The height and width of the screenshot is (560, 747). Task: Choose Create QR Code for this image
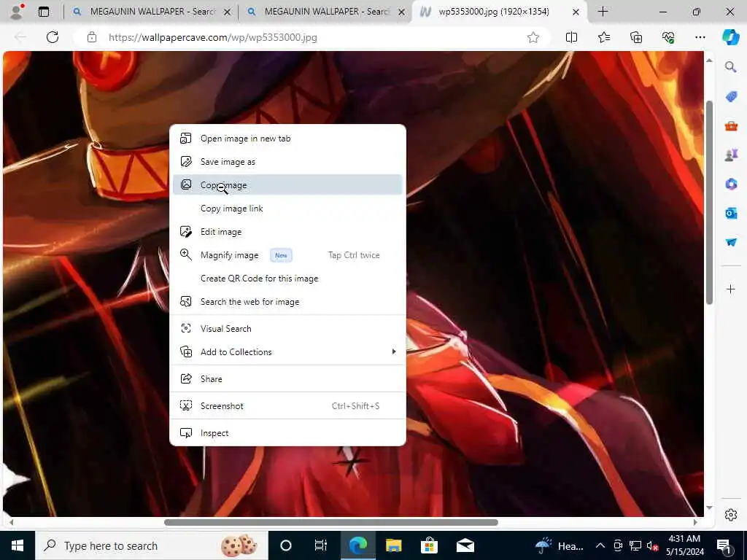pyautogui.click(x=287, y=279)
